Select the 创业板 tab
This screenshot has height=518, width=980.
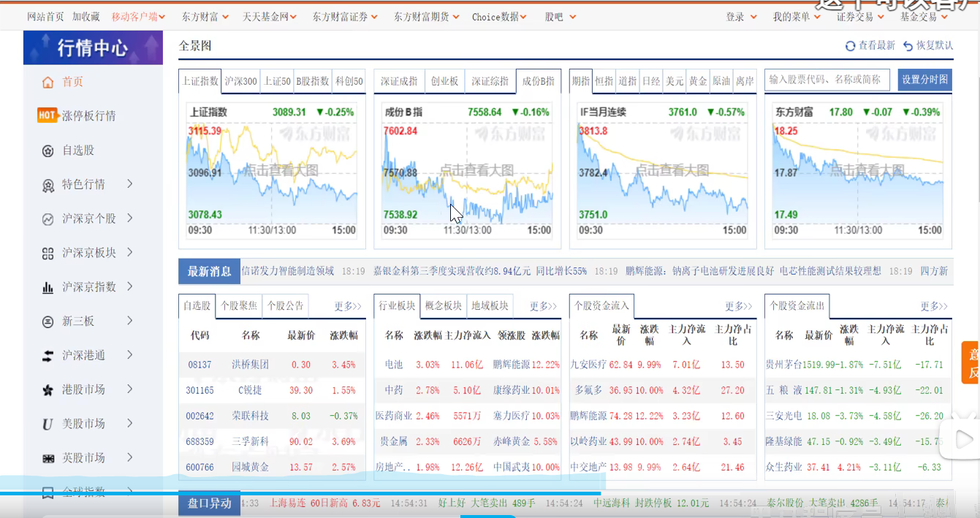click(x=444, y=81)
